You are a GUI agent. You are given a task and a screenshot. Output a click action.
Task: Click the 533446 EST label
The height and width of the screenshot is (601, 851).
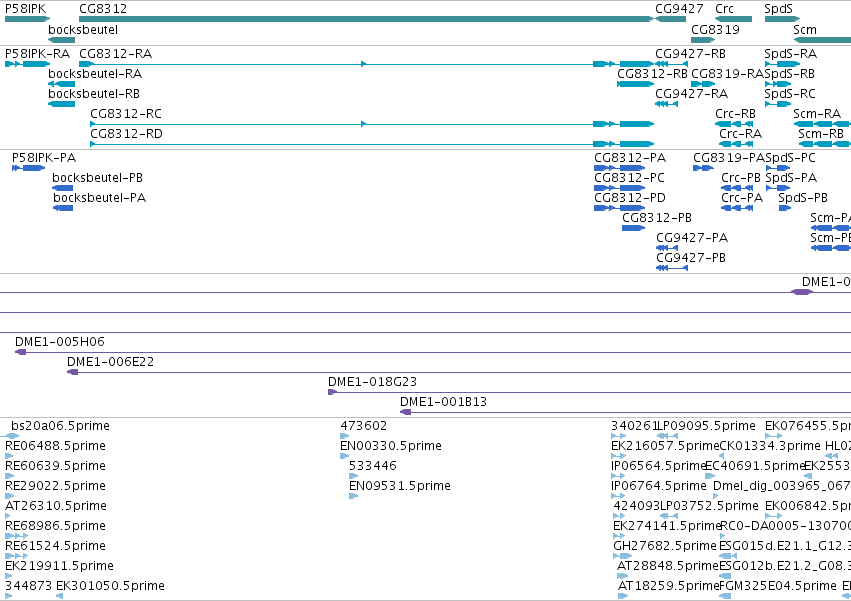(x=372, y=466)
